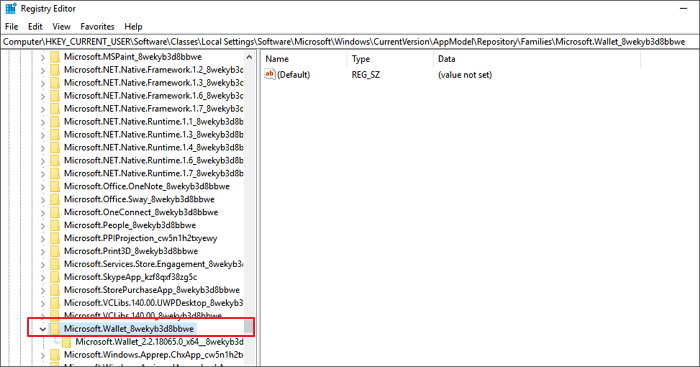This screenshot has width=700, height=367.
Task: Expand Microsoft.Office.OneNote key
Action: pyautogui.click(x=42, y=187)
